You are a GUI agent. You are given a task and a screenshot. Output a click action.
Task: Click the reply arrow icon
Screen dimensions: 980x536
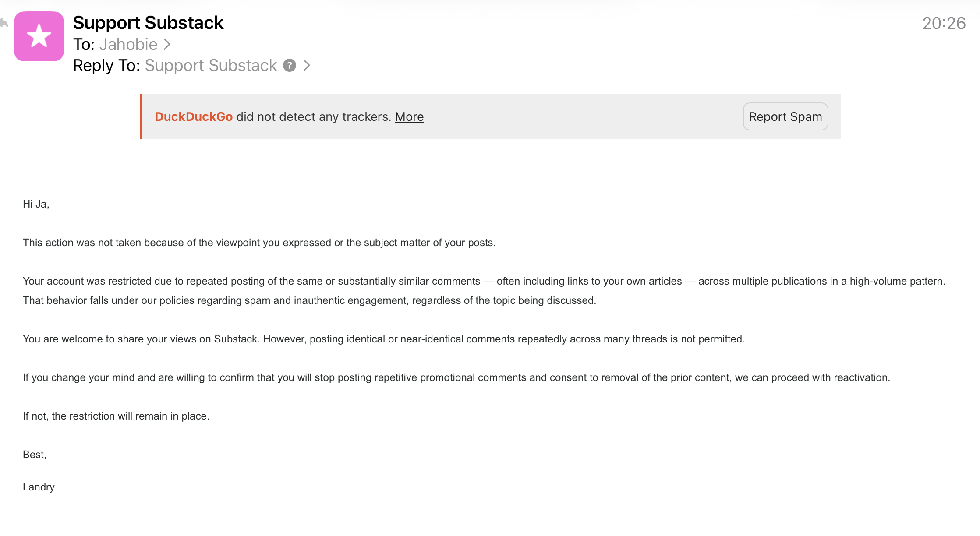coord(4,23)
